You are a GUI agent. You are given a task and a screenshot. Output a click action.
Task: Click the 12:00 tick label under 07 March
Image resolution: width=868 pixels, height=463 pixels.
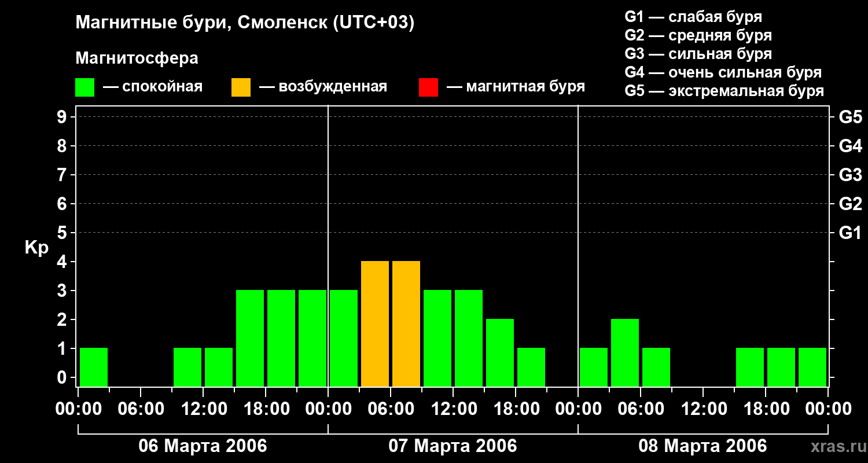pyautogui.click(x=453, y=409)
